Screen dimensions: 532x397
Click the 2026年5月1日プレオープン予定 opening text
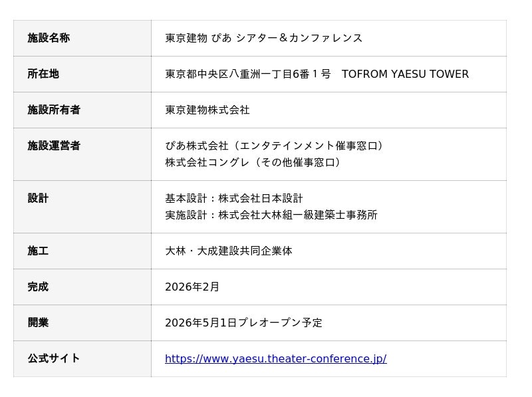(x=243, y=323)
